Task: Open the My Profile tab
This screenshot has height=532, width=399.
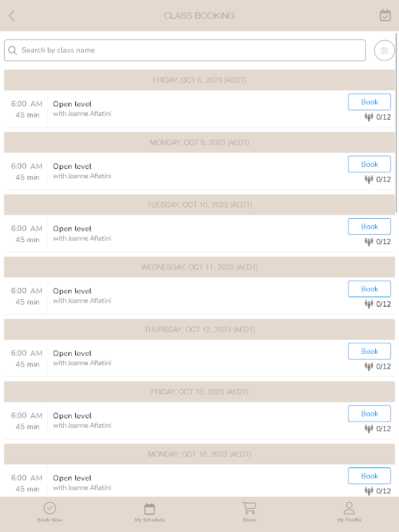Action: (x=349, y=512)
